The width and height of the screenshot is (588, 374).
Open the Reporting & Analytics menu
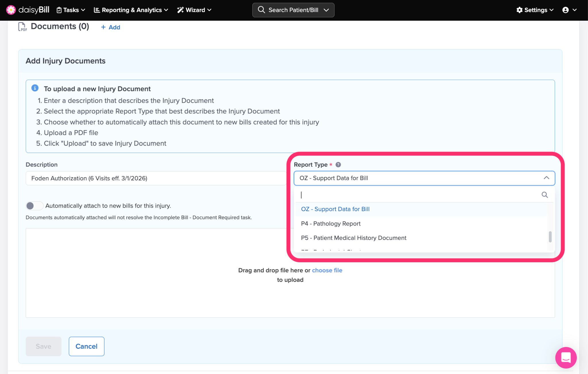coord(131,10)
